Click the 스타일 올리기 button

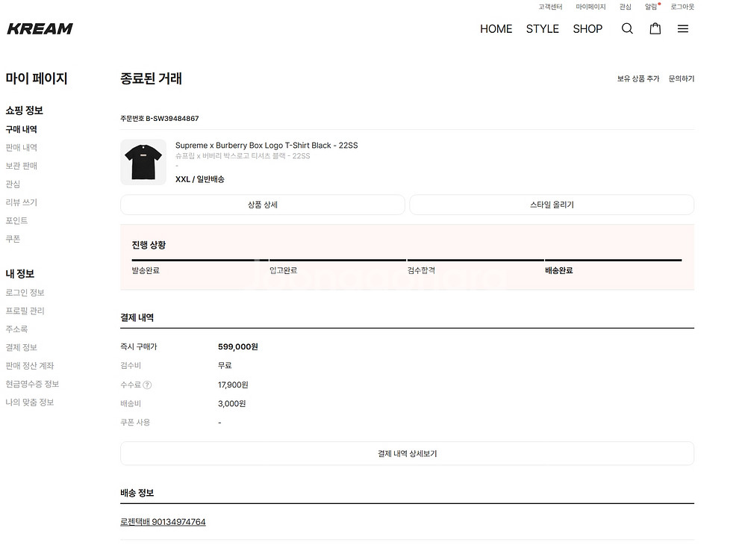(552, 205)
